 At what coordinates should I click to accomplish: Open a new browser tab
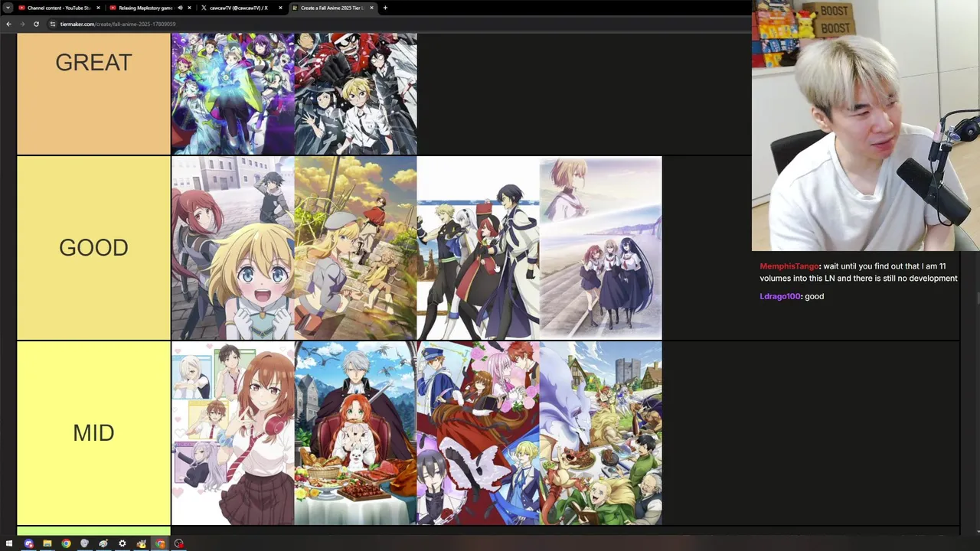point(385,8)
